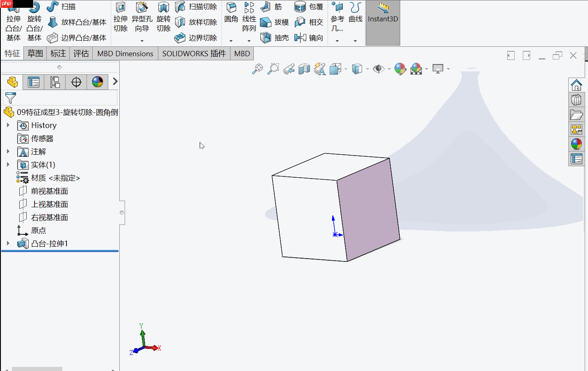Switch to the 草图 sketch tab

[35, 53]
